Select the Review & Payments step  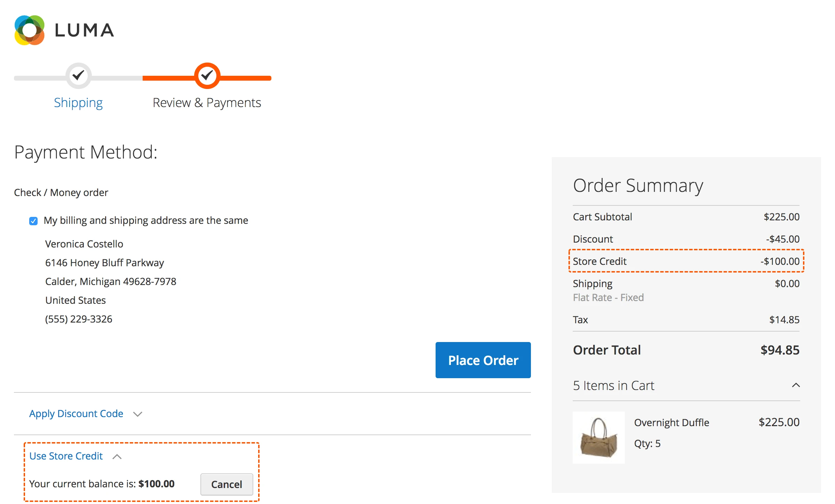click(207, 102)
